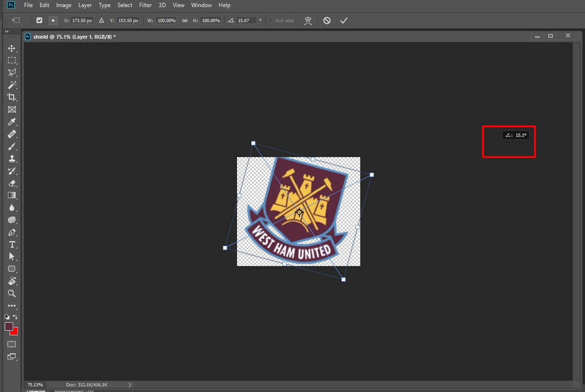The image size is (585, 392).
Task: Open the Change Screen Mode button
Action: click(12, 357)
